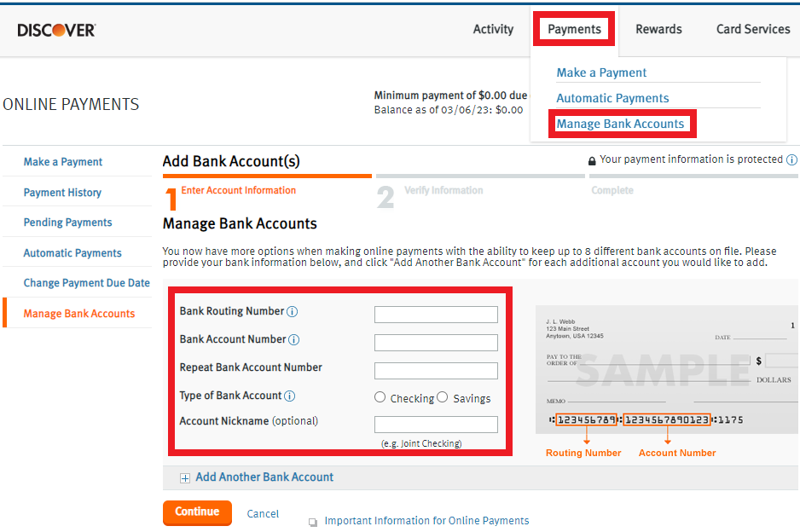Open Payment History in sidebar

click(x=62, y=193)
